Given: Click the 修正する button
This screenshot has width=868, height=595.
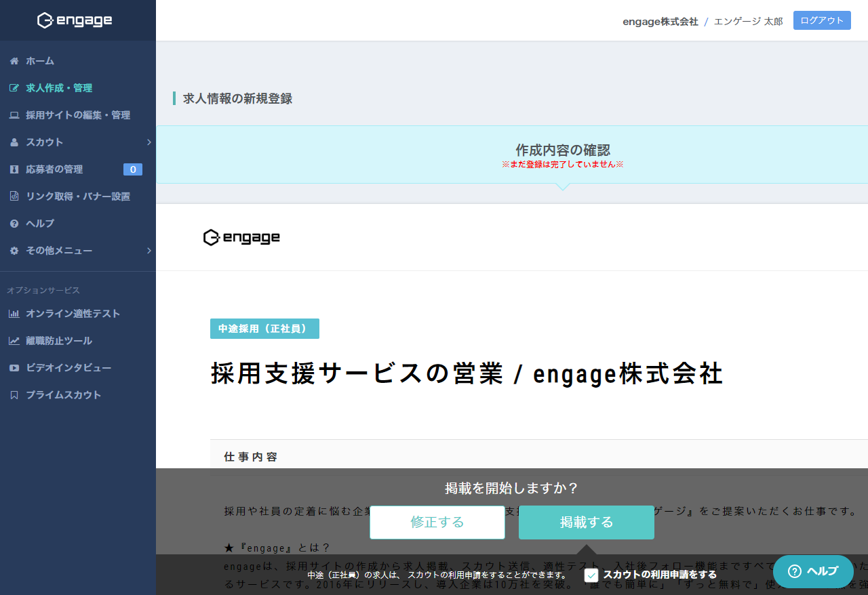Looking at the screenshot, I should pyautogui.click(x=437, y=522).
